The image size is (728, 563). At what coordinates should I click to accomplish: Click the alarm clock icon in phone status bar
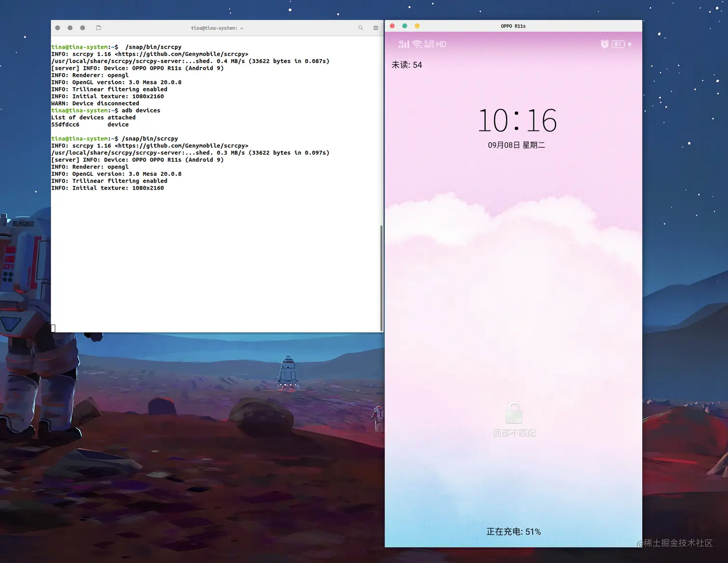[605, 44]
